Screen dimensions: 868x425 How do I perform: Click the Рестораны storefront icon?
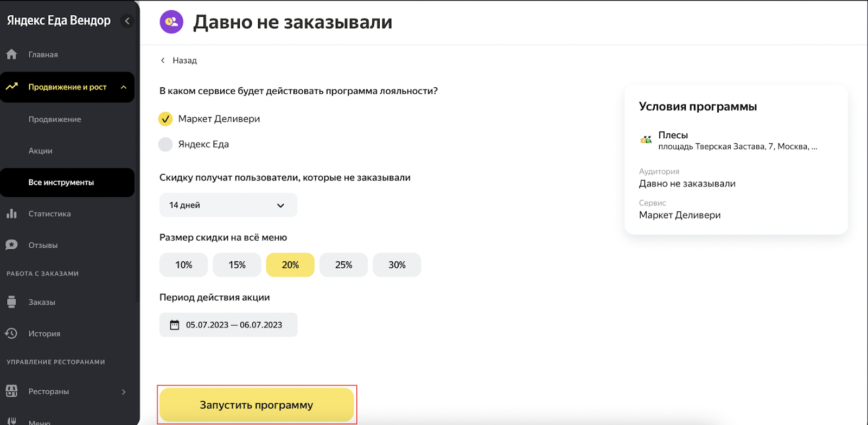pyautogui.click(x=11, y=391)
